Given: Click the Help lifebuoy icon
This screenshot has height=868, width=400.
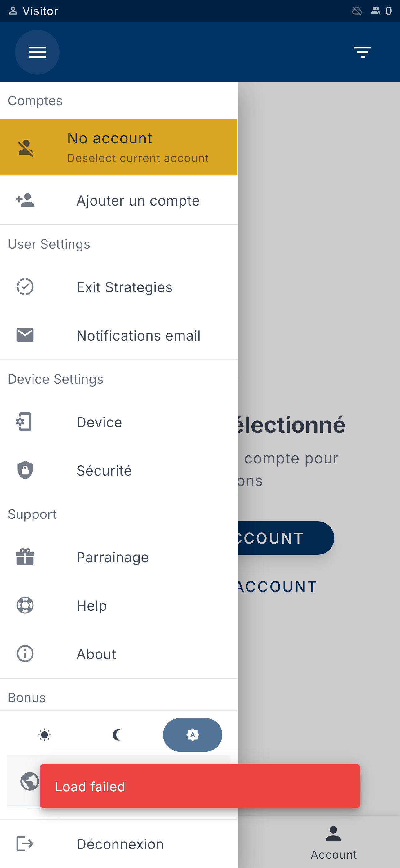Looking at the screenshot, I should coord(25,605).
